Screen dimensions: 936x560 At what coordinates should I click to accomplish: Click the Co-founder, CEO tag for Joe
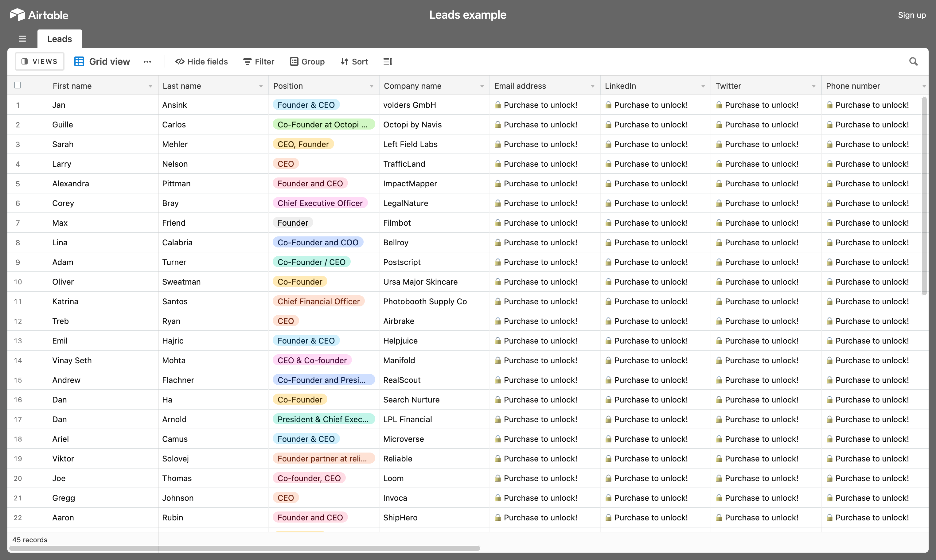(x=309, y=478)
